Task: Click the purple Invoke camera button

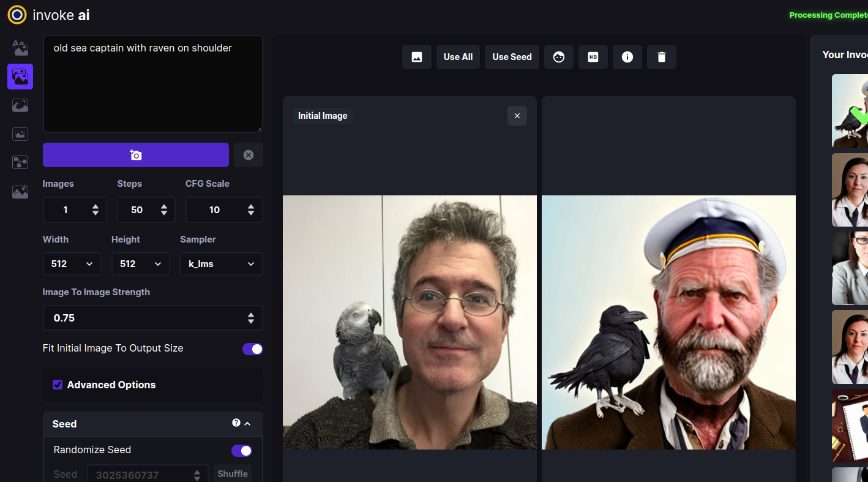Action: coord(136,155)
